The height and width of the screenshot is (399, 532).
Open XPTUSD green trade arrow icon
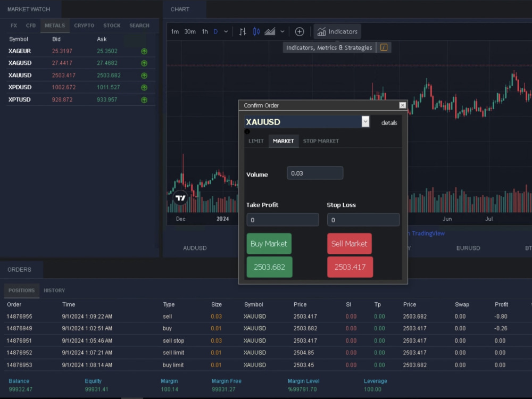click(144, 100)
